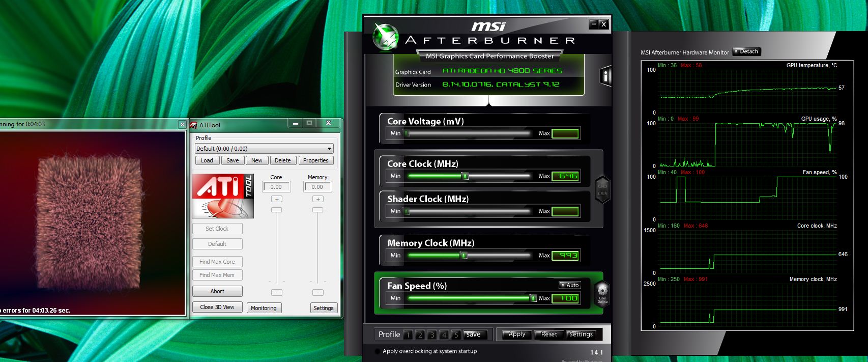This screenshot has width=868, height=362.
Task: Apply the Afterburner settings
Action: (517, 335)
